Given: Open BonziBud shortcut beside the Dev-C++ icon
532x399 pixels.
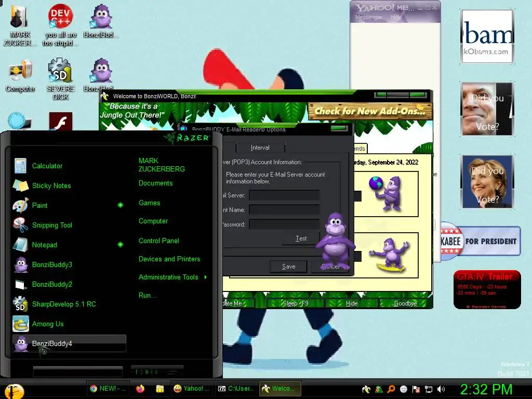Looking at the screenshot, I should click(100, 21).
